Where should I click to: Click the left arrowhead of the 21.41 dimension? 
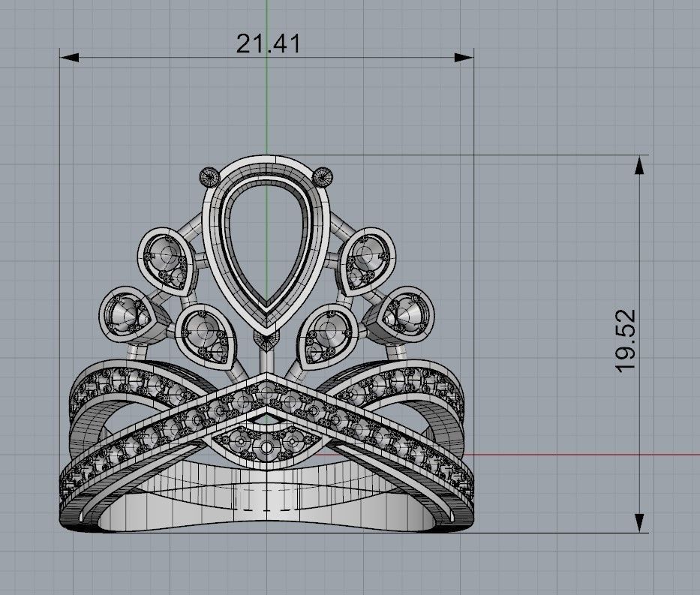pos(69,58)
